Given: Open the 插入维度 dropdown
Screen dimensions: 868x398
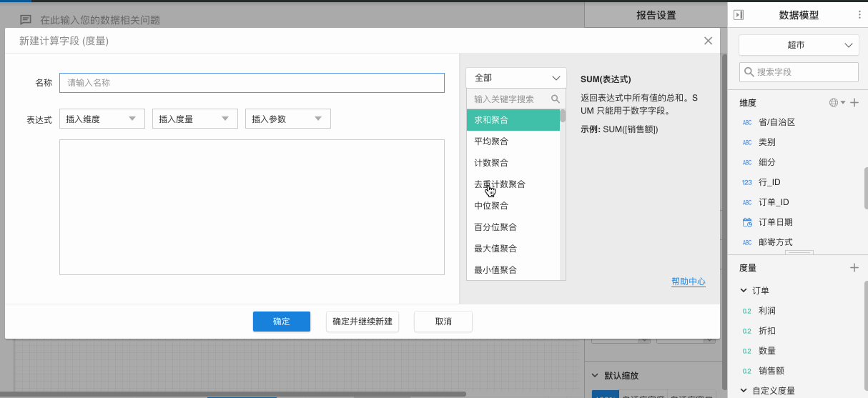Looking at the screenshot, I should click(x=102, y=119).
